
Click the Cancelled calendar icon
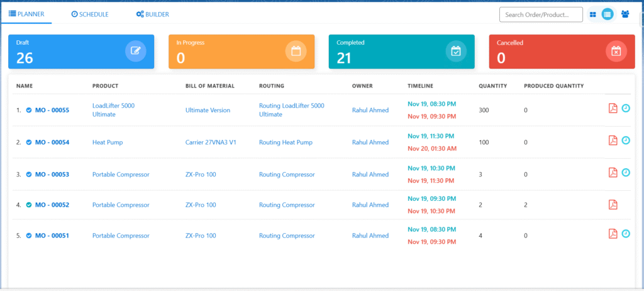[x=616, y=51]
